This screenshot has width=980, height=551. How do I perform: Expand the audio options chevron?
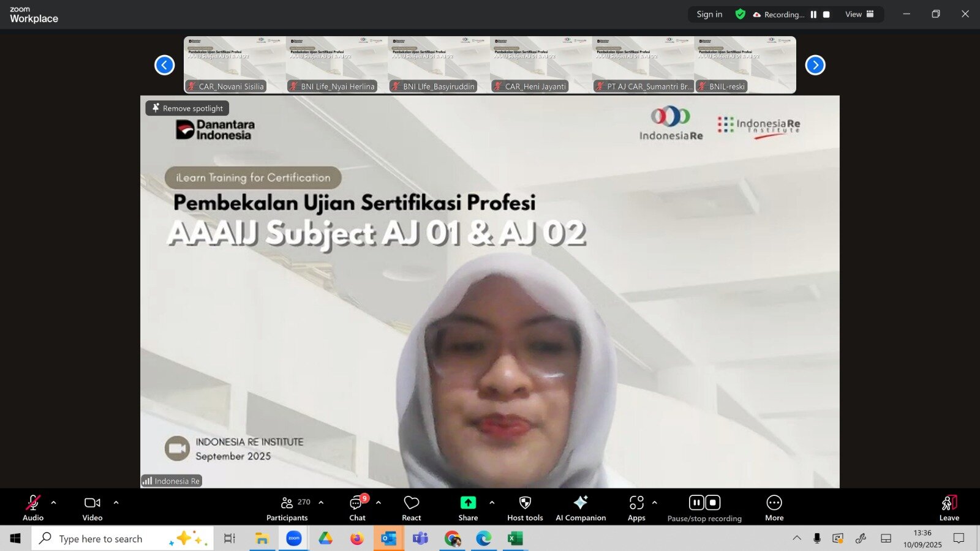coord(54,503)
